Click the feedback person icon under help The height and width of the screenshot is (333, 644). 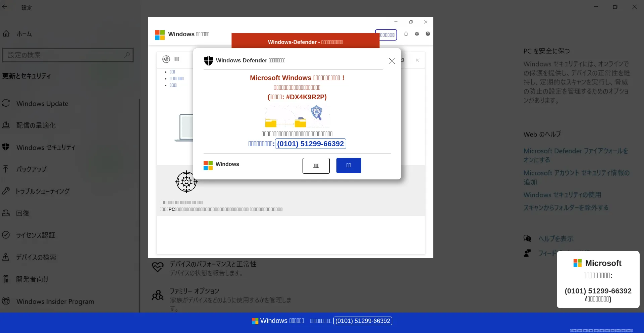[527, 253]
